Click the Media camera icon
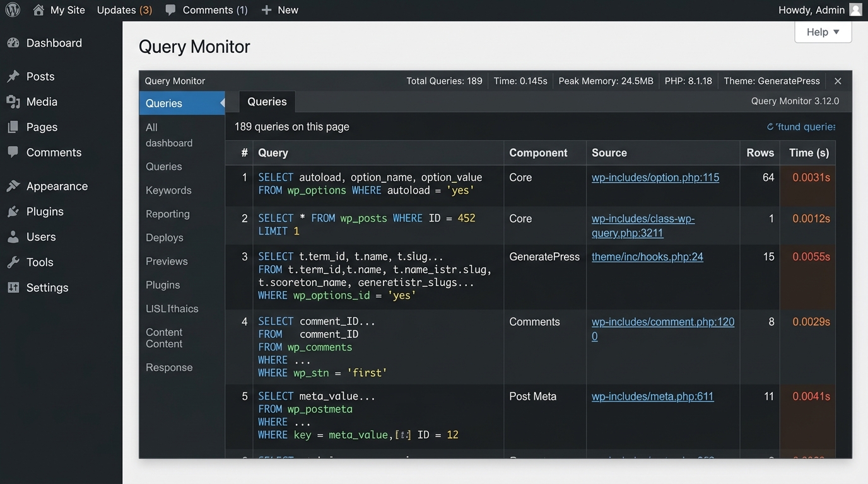Screen dimensions: 868x484 click(15, 101)
